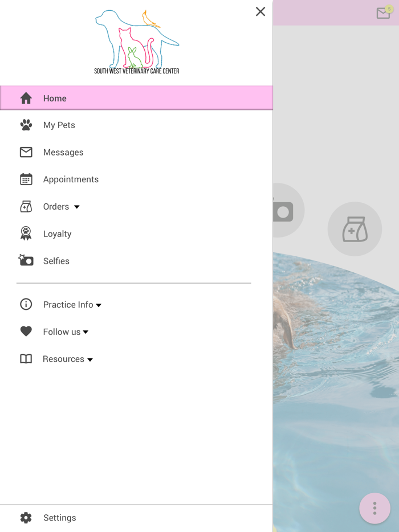Screen dimensions: 399x532
Task: Click the calendar icon beside Appointments
Action: [x=26, y=179]
